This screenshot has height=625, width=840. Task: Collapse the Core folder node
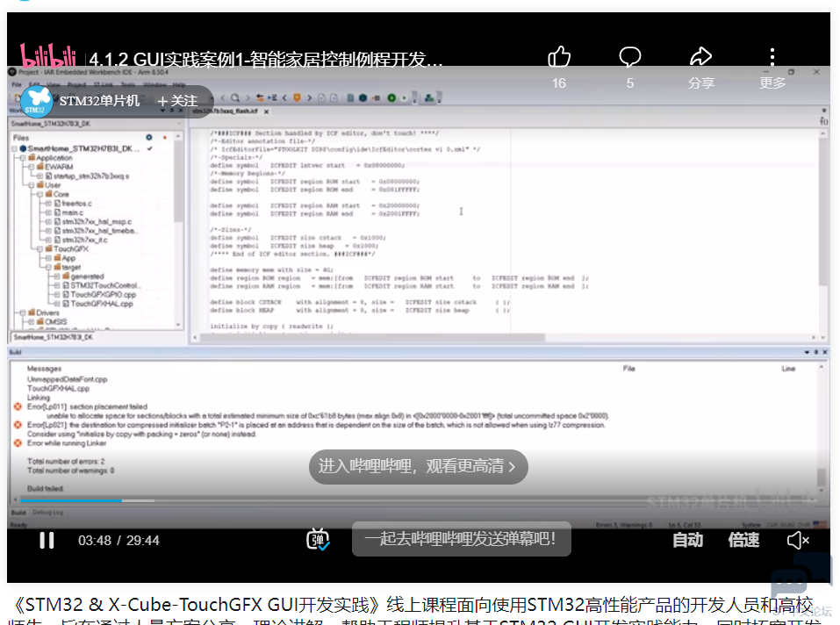pyautogui.click(x=39, y=194)
